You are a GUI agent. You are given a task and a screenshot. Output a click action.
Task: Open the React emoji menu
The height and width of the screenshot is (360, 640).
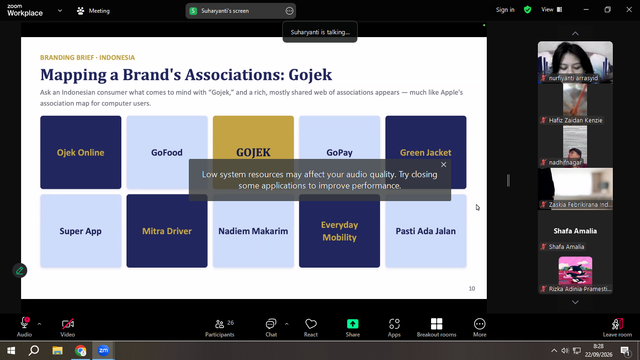click(311, 328)
